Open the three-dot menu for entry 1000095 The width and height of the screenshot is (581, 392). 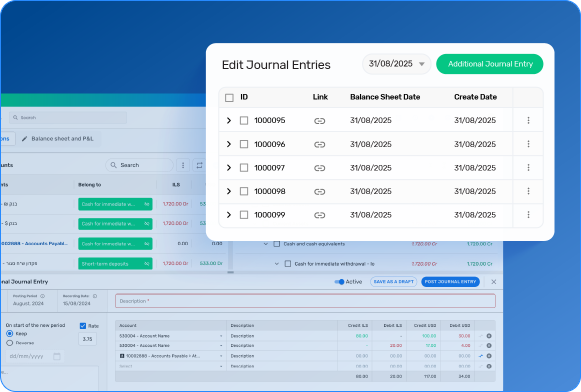(528, 120)
